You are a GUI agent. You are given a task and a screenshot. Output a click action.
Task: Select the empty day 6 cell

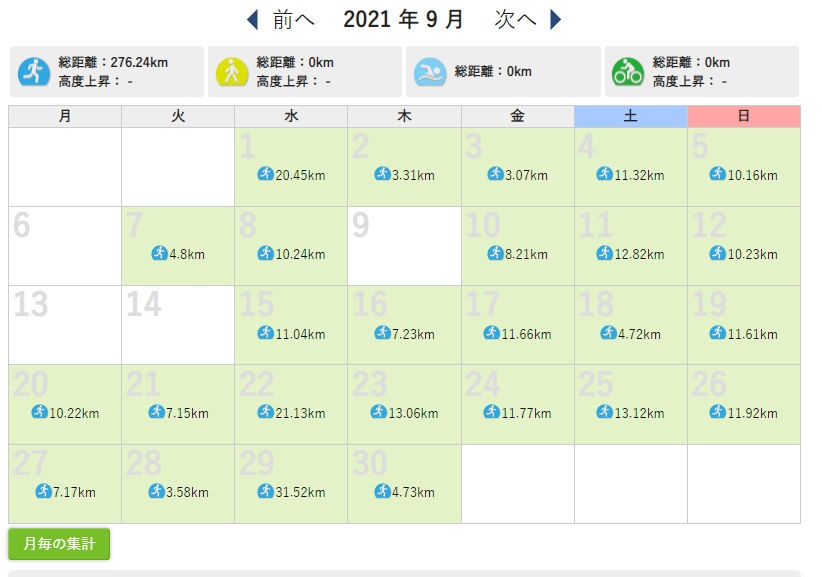click(65, 246)
